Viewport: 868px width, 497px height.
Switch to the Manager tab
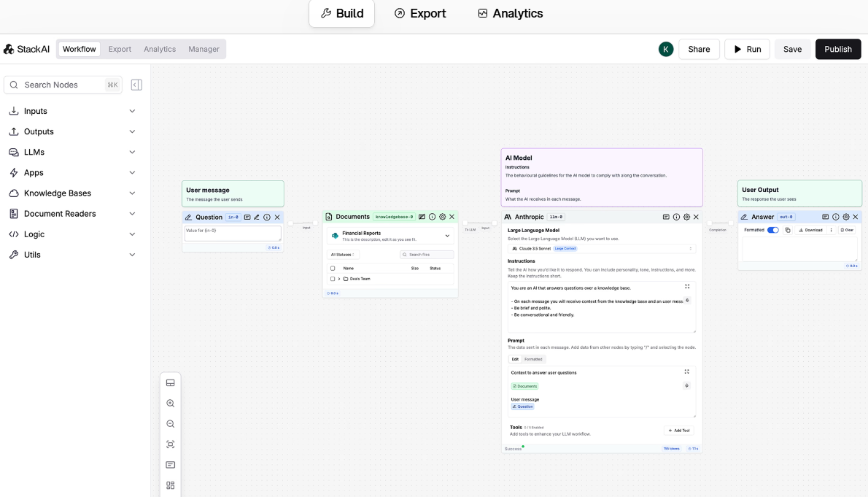[204, 49]
